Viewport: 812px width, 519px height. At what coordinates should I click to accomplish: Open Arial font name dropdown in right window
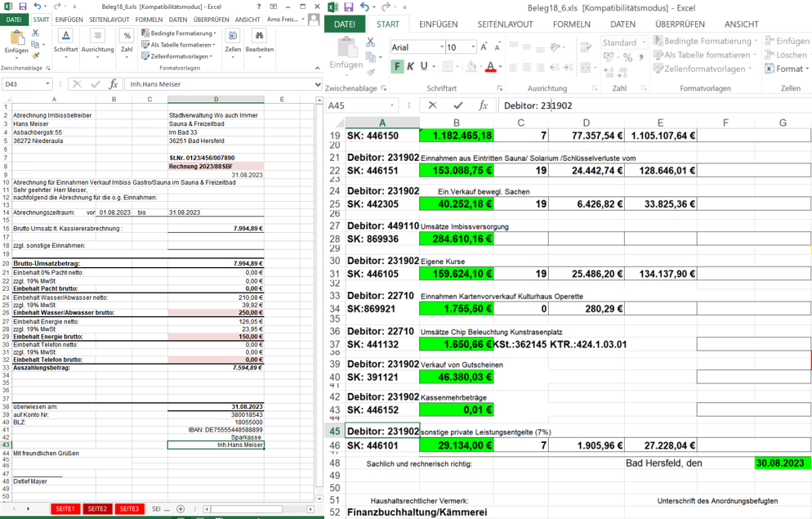tap(442, 47)
